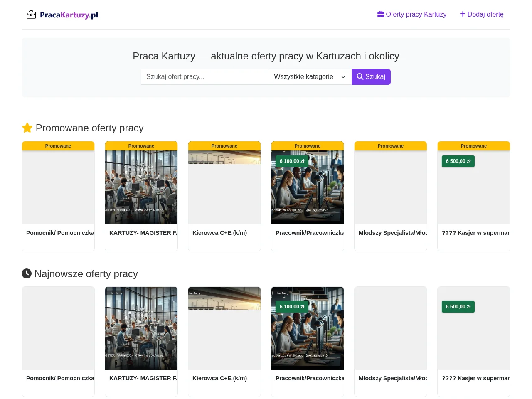Click 6 500,00 zł badge on promoted offer
Image resolution: width=532 pixels, height=399 pixels.
[x=458, y=161]
